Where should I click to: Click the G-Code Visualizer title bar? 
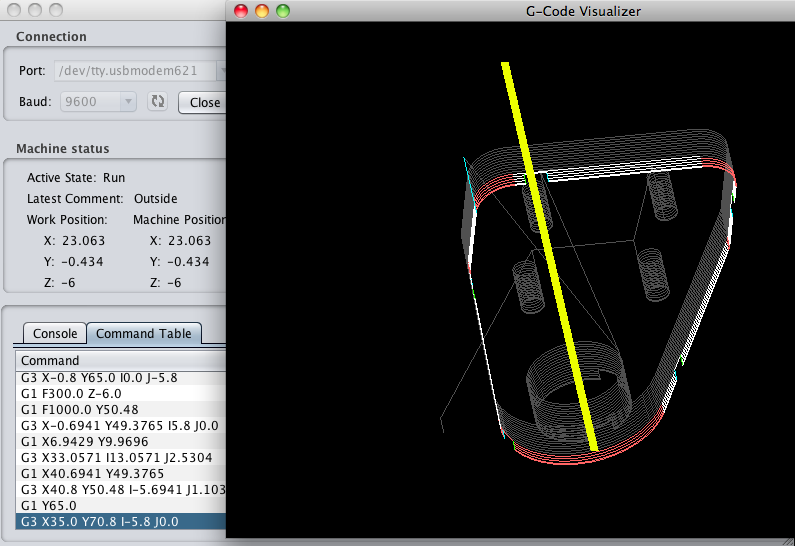click(x=583, y=11)
